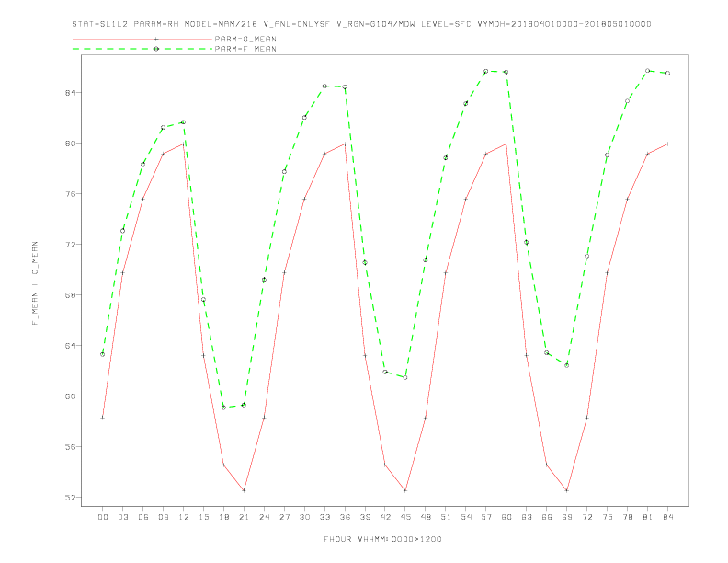728x563 pixels.
Task: Click x-axis forecast hour label 51
Action: 446,517
